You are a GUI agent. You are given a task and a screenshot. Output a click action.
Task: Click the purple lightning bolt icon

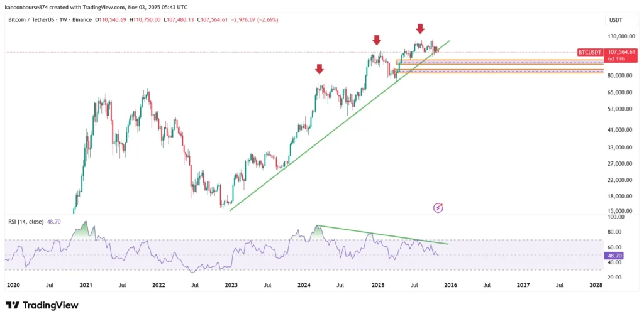click(x=439, y=207)
